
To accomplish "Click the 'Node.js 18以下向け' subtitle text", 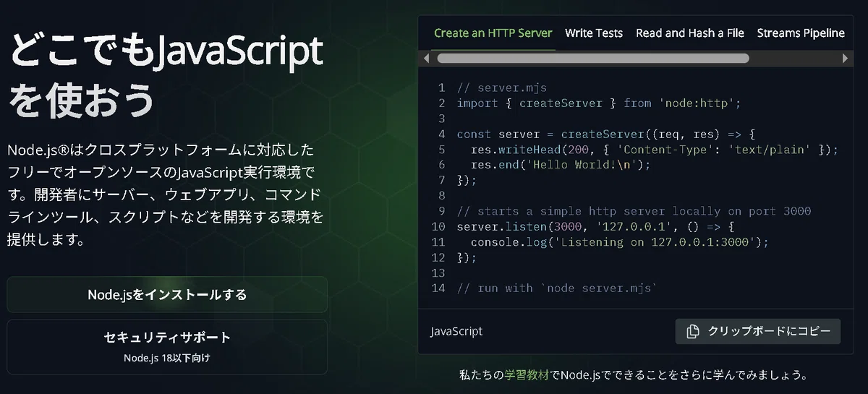I will click(167, 358).
